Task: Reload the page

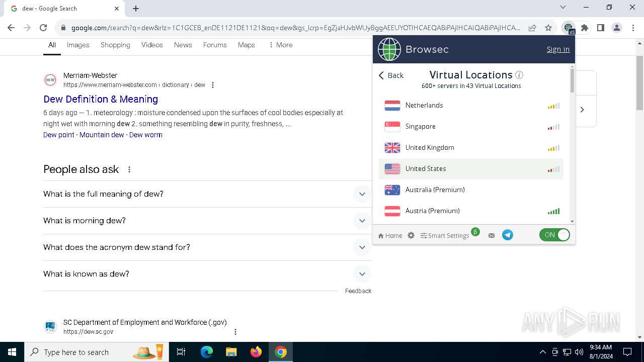Action: tap(43, 28)
